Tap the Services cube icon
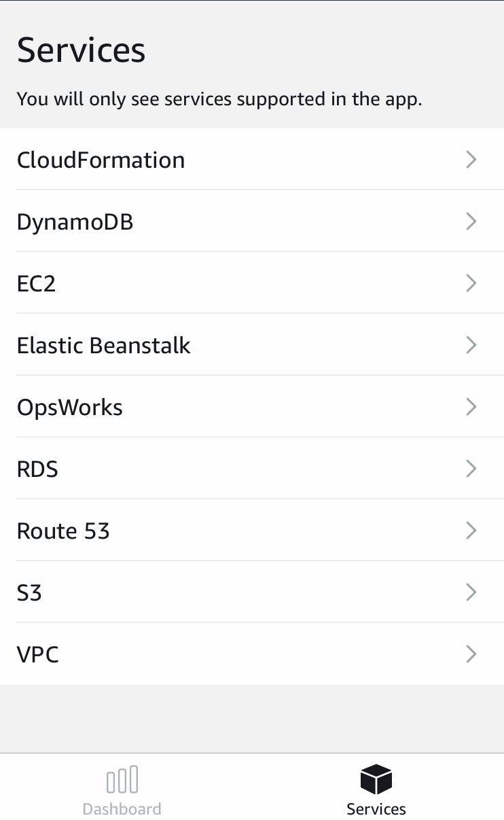Viewport: 504px width, 820px height. pyautogui.click(x=376, y=779)
